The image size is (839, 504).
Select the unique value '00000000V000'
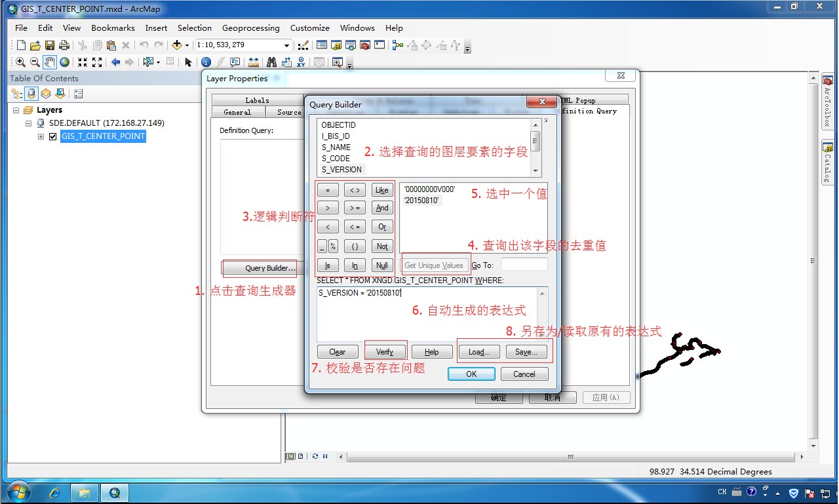(429, 189)
